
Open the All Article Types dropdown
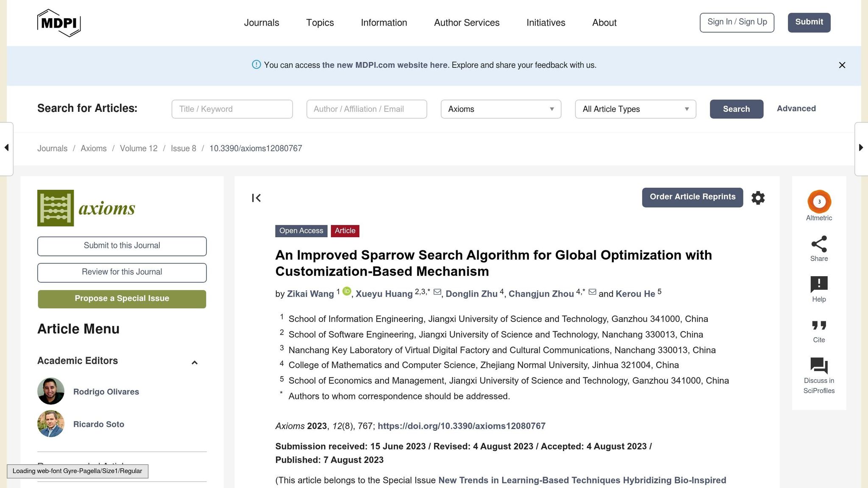(635, 109)
